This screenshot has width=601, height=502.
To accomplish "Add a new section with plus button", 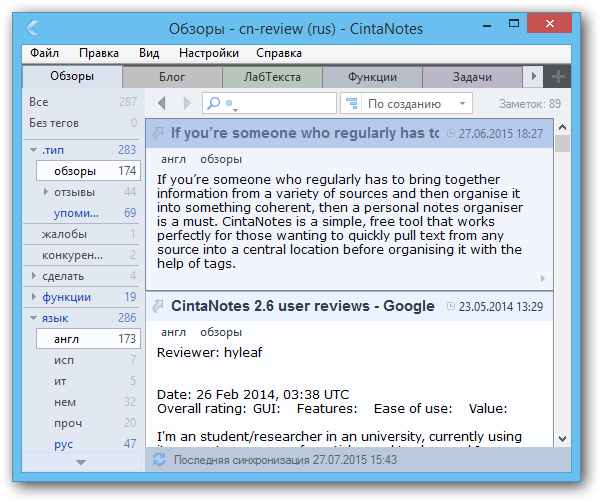I will pyautogui.click(x=558, y=77).
